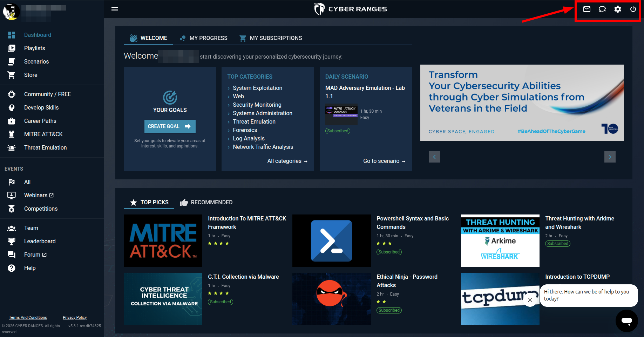
Task: Click the power logout icon
Action: [633, 9]
